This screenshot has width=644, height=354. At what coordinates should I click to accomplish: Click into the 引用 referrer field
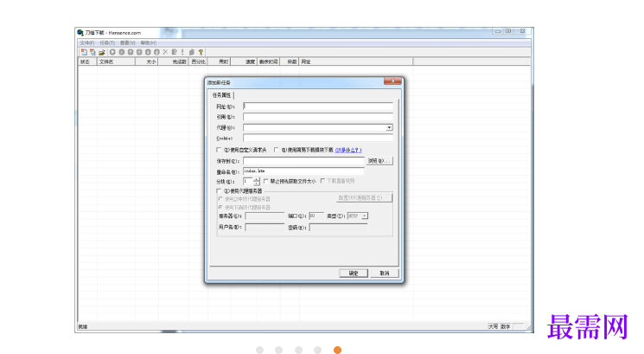(x=318, y=117)
